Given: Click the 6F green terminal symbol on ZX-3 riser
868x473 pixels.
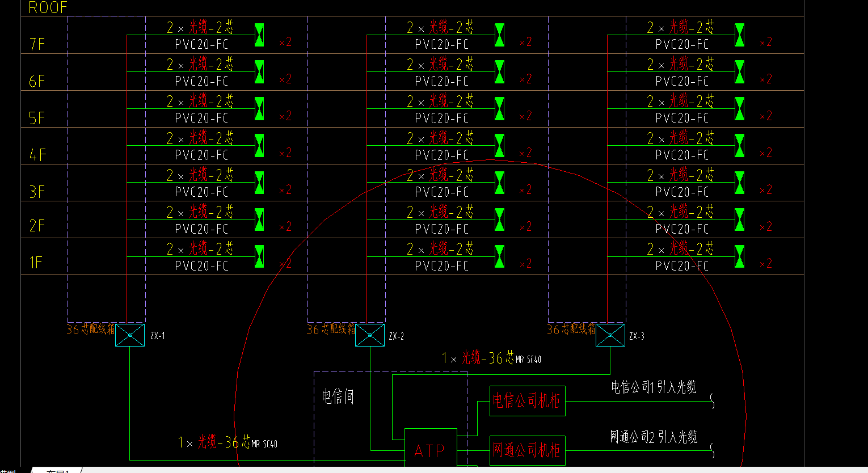Looking at the screenshot, I should pyautogui.click(x=740, y=71).
